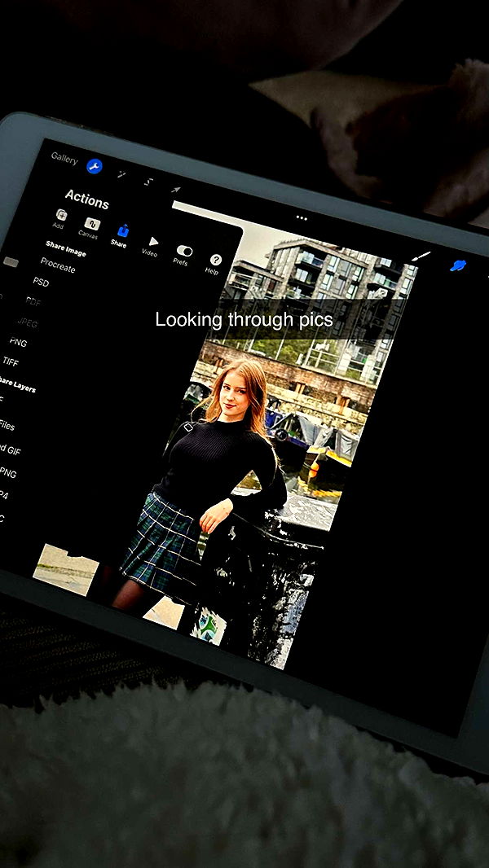Return to the Gallery
Image resolution: width=489 pixels, height=868 pixels.
64,158
